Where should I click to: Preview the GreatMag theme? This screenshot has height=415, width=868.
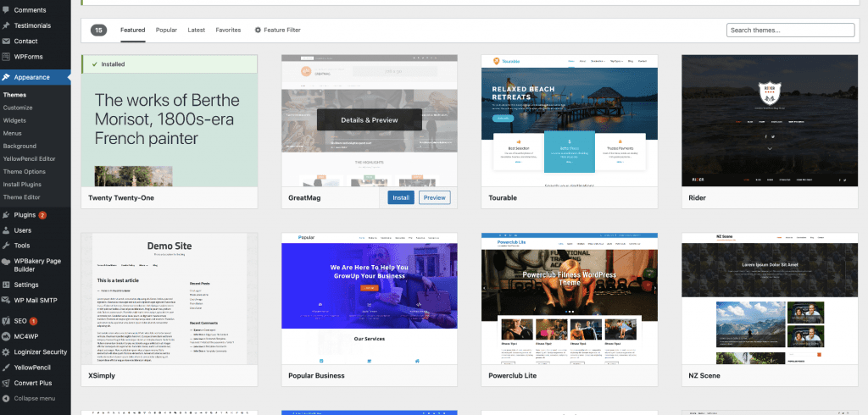[x=434, y=197]
